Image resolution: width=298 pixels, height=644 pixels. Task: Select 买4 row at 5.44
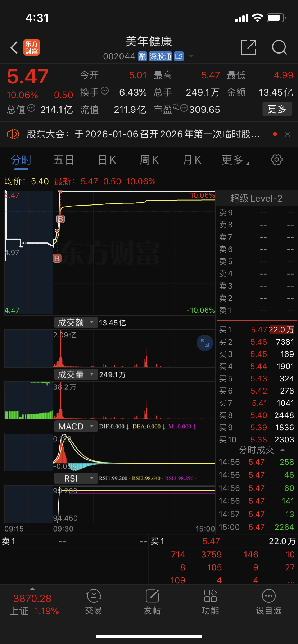pyautogui.click(x=257, y=367)
